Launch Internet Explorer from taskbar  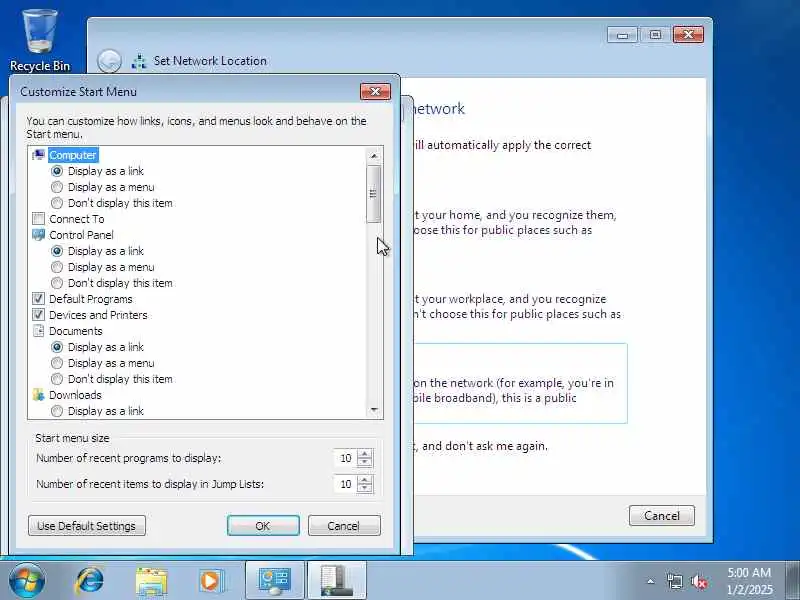[x=90, y=581]
